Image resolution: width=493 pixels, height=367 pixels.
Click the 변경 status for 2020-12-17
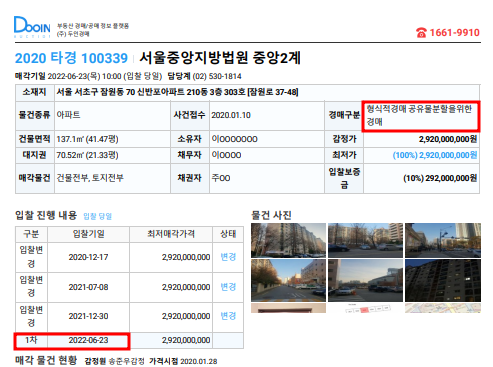click(228, 257)
